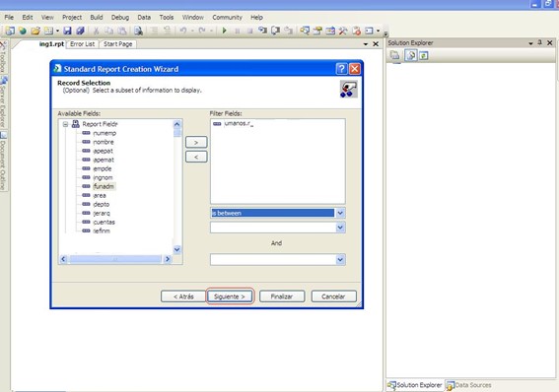This screenshot has height=392, width=559.
Task: Click the Properties icon in Solution Explorer
Action: [x=394, y=55]
